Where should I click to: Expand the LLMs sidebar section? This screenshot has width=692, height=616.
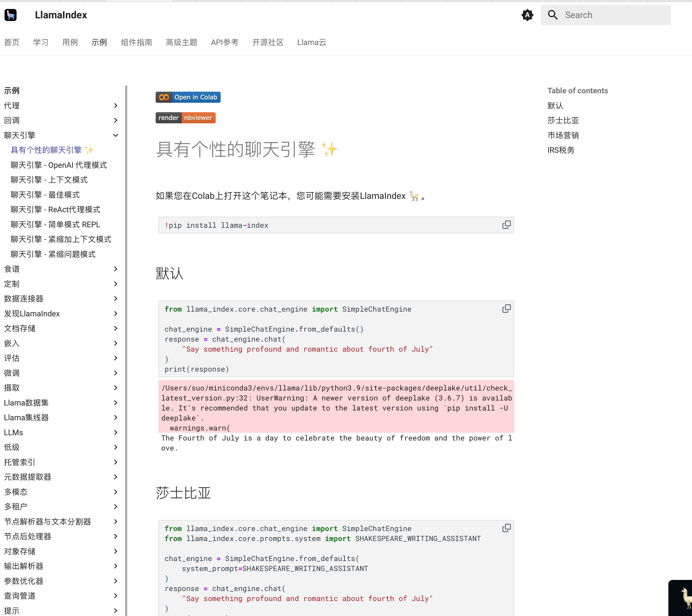116,432
